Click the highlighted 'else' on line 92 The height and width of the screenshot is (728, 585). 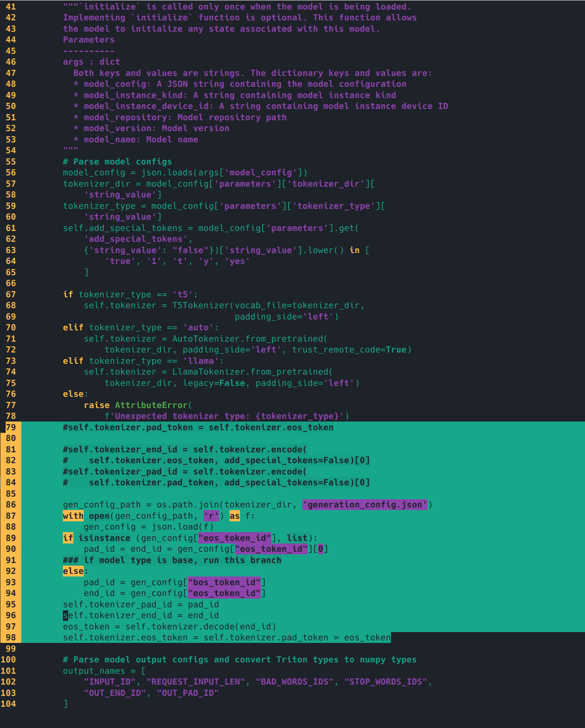tap(73, 571)
